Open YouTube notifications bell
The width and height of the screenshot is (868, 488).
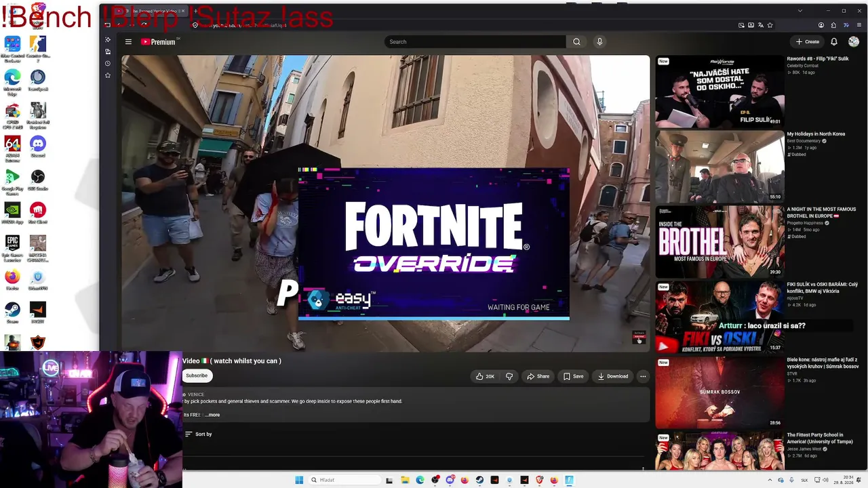click(834, 42)
